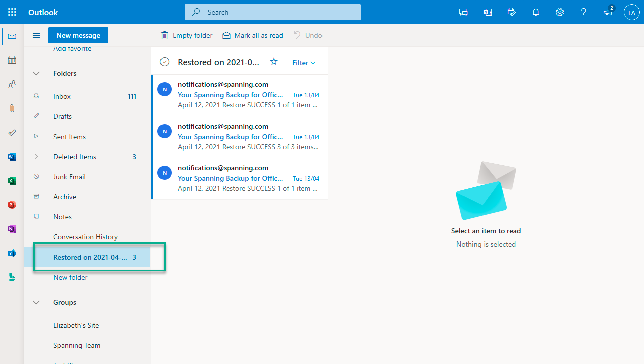Open the app launcher waffle menu
Image resolution: width=644 pixels, height=364 pixels.
click(x=12, y=12)
